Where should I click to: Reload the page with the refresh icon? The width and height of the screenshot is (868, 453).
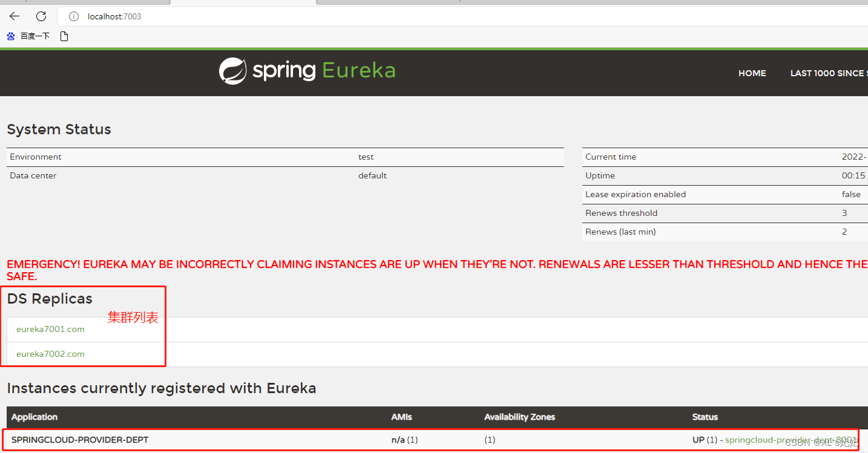(x=41, y=16)
